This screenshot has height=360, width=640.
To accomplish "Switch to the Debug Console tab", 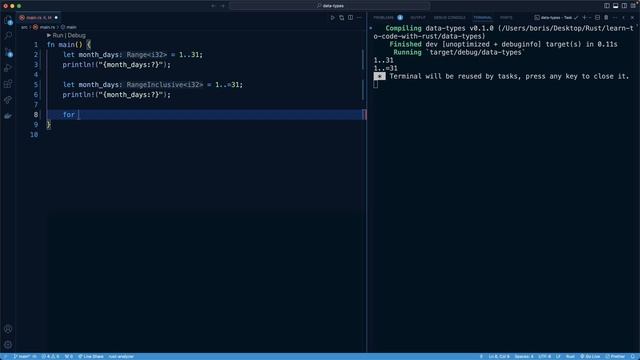I will 449,18.
